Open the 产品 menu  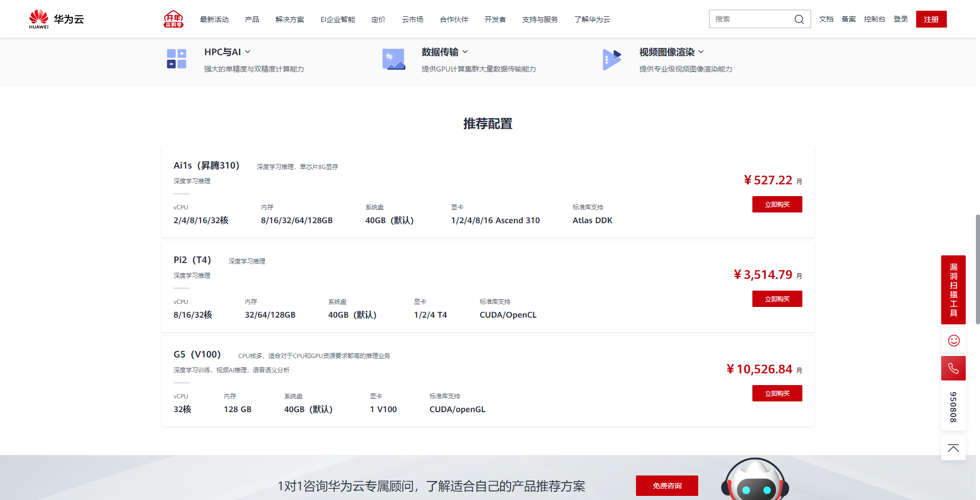click(x=252, y=19)
